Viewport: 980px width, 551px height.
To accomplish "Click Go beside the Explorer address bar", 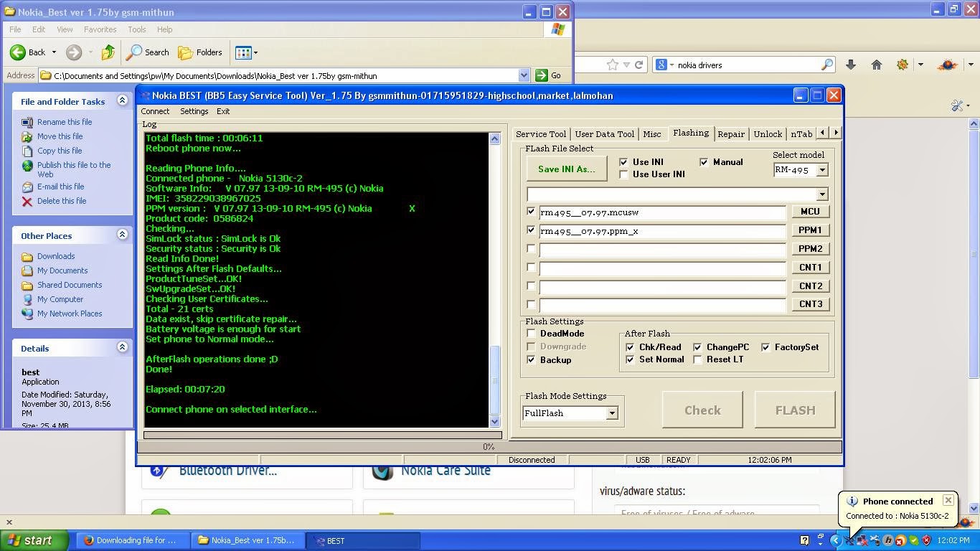I will pyautogui.click(x=549, y=75).
